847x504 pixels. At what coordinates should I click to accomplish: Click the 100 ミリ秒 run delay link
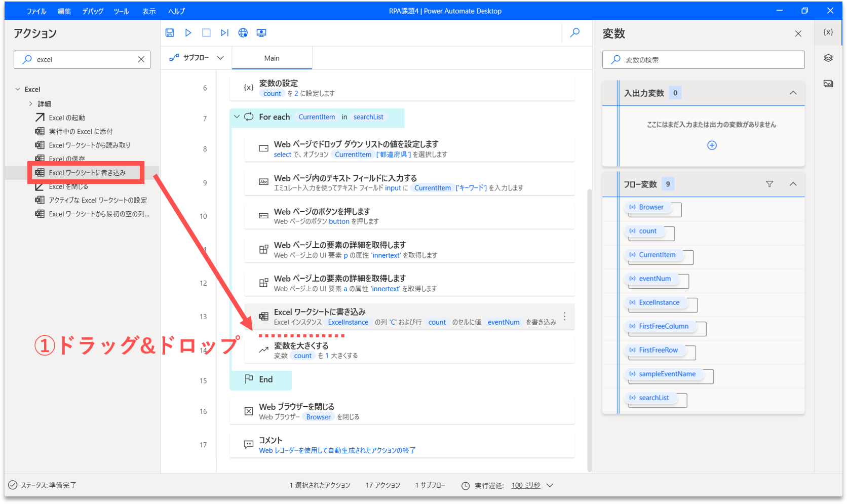525,485
